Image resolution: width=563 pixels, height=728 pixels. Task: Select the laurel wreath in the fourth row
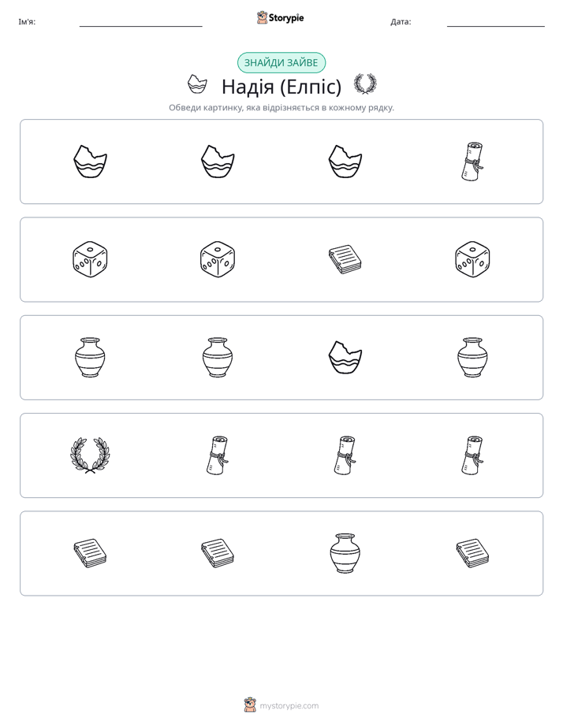pyautogui.click(x=90, y=455)
